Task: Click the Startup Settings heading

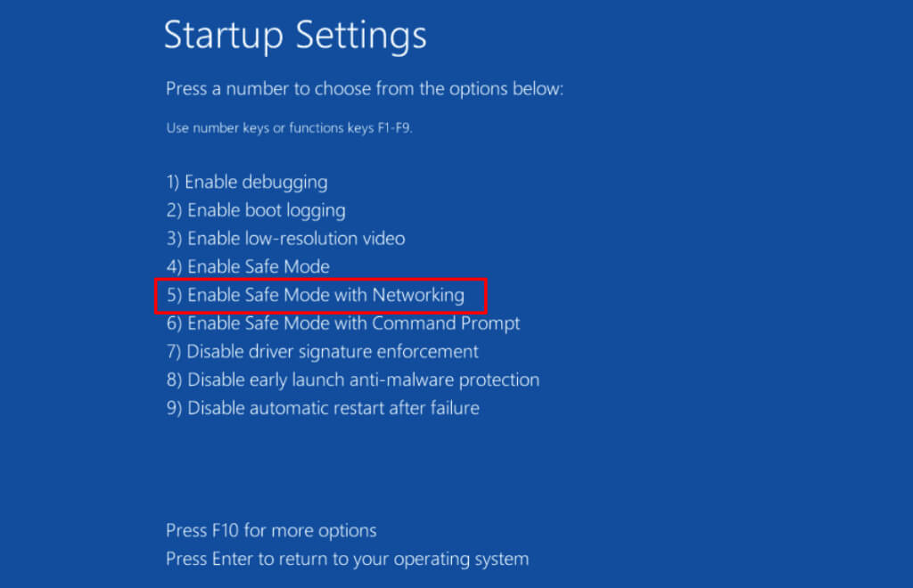Action: [x=295, y=36]
